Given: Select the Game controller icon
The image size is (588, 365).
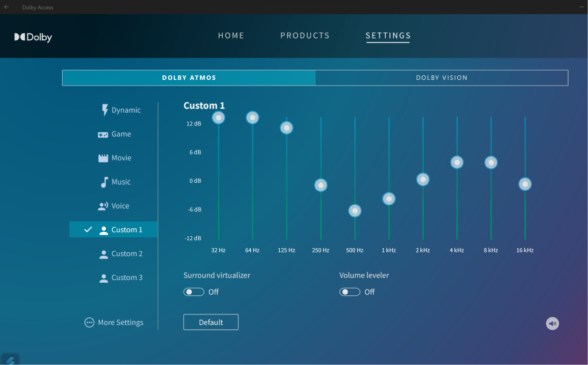Looking at the screenshot, I should click(x=103, y=135).
